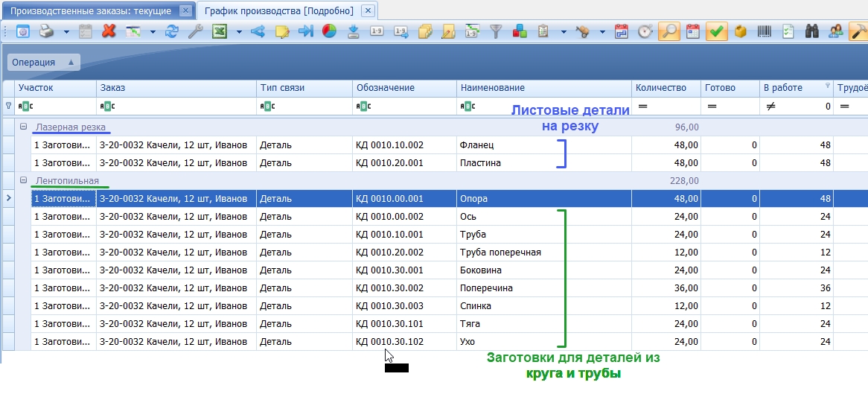Click the blue arrow-to-bar icon
868x397 pixels.
tap(305, 32)
